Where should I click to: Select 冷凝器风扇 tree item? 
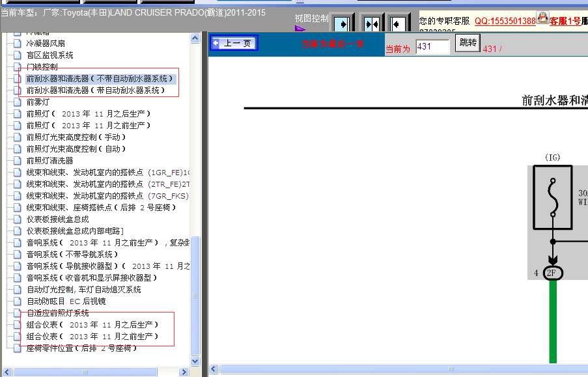(x=46, y=44)
